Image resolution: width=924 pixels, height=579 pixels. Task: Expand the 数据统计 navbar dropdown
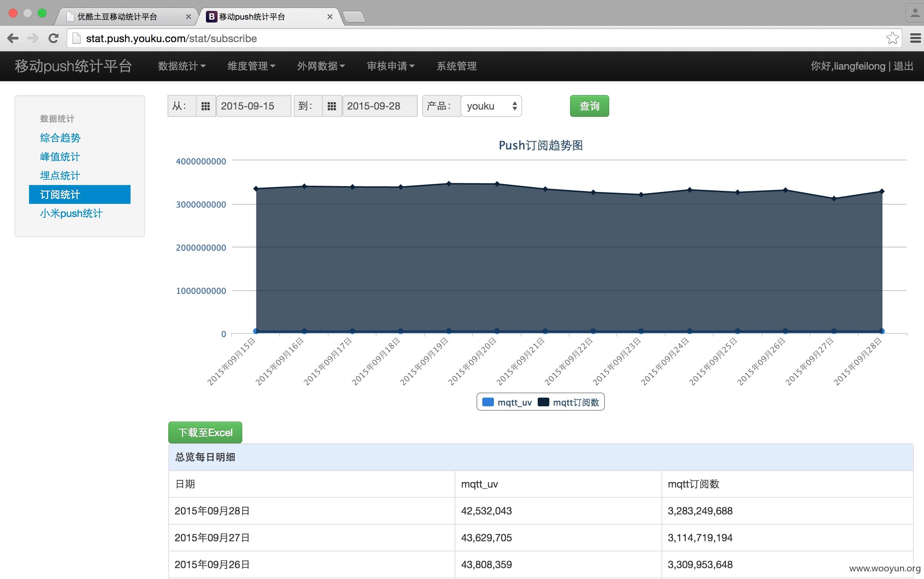[182, 66]
